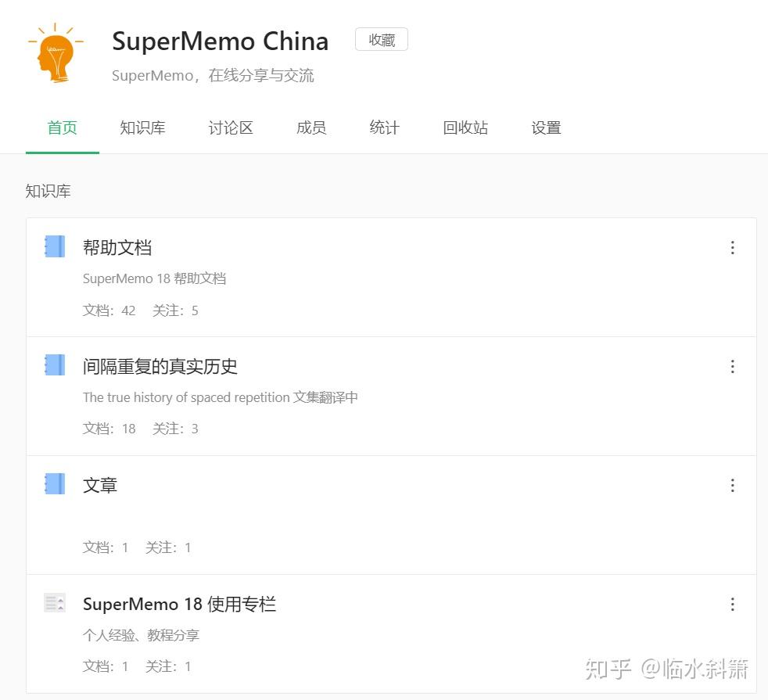This screenshot has width=768, height=700.
Task: Click the notebook icon beside 间隔重复的真实历史
Action: point(54,365)
